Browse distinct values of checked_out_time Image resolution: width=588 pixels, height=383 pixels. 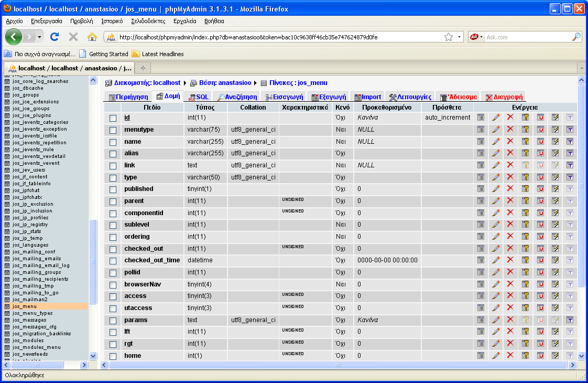click(481, 260)
